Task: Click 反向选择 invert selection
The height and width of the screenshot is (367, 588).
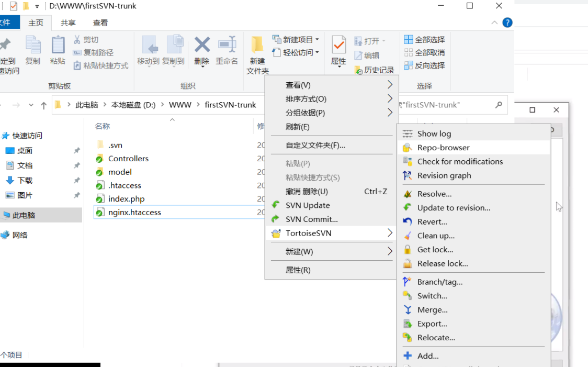Action: (424, 65)
